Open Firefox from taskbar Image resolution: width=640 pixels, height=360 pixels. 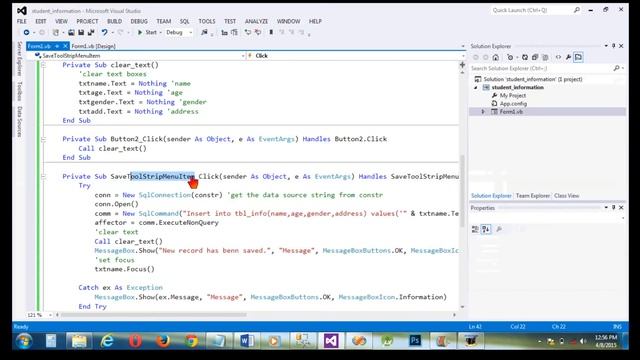tap(163, 341)
